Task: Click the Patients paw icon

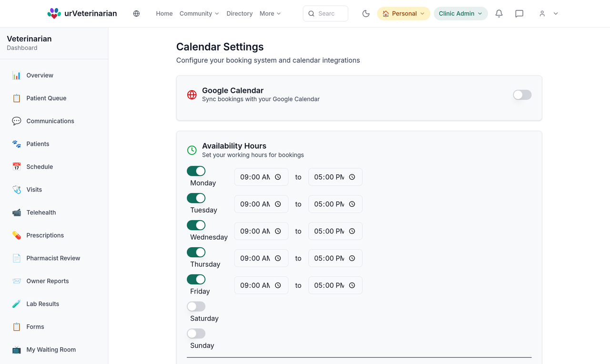Action: point(17,144)
